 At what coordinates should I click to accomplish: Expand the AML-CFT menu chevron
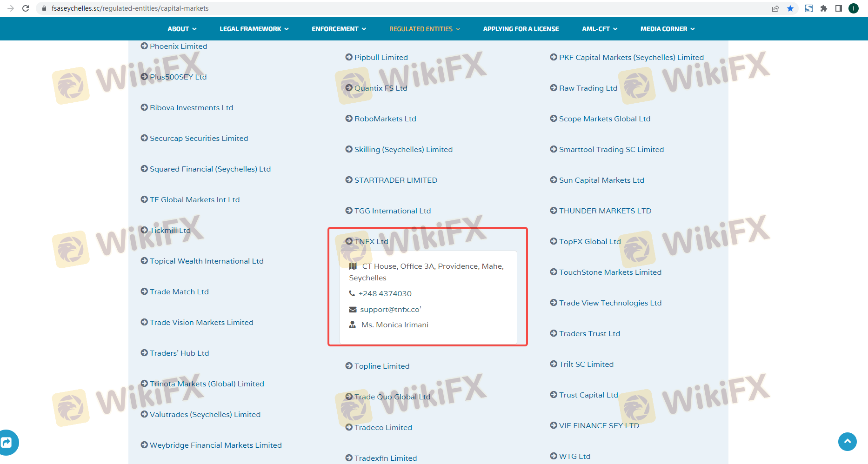(x=615, y=29)
